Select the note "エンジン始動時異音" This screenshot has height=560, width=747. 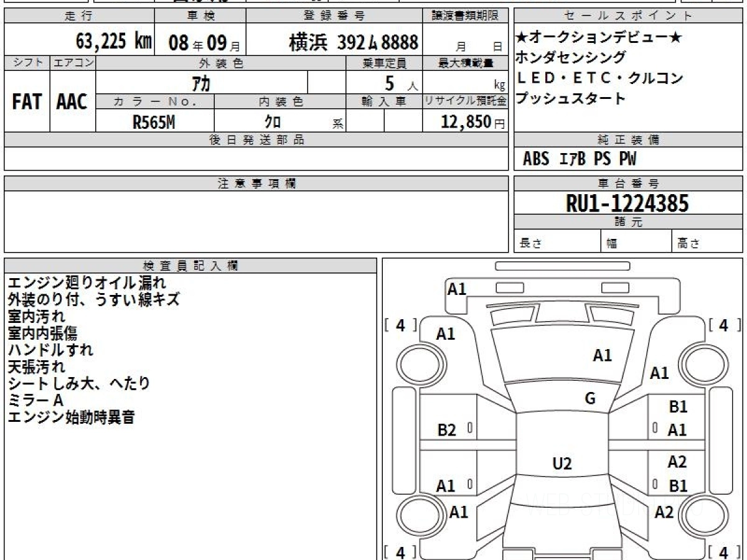tap(72, 417)
